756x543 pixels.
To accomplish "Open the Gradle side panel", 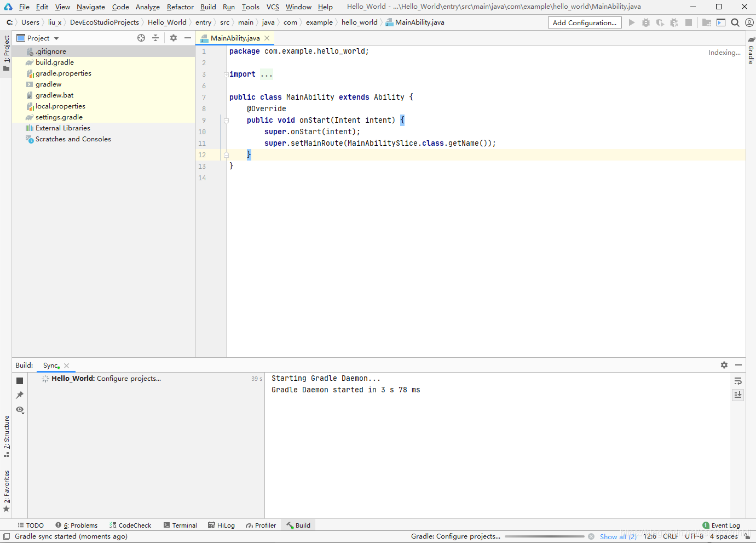I will tap(751, 50).
